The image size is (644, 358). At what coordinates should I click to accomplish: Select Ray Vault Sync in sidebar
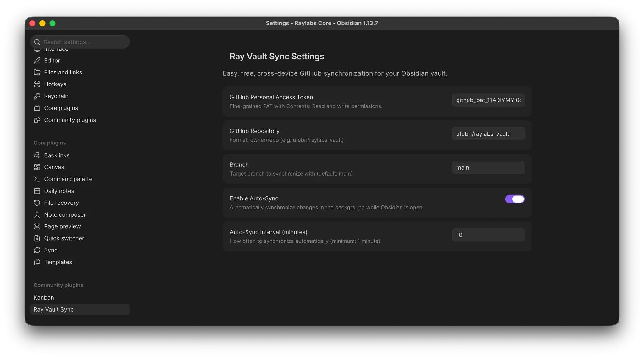(x=80, y=310)
